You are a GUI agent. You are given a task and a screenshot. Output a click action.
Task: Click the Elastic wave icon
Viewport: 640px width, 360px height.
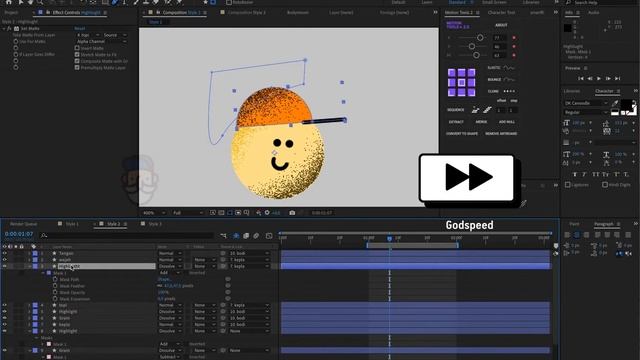(509, 68)
